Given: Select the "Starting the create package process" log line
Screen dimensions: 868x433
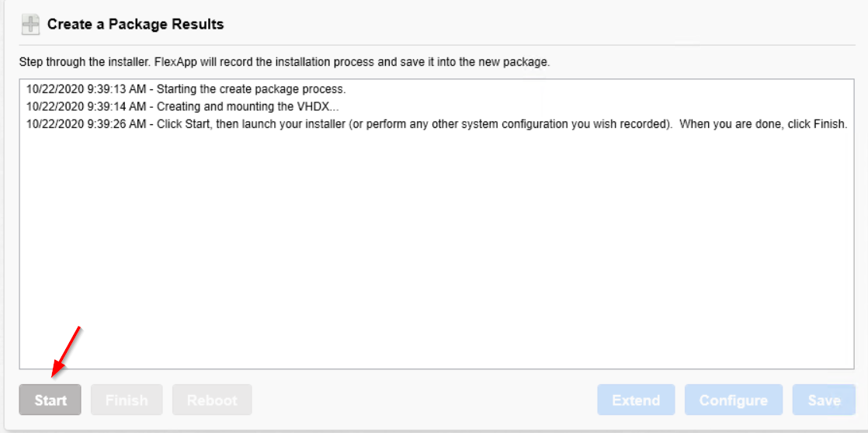Looking at the screenshot, I should coord(186,89).
